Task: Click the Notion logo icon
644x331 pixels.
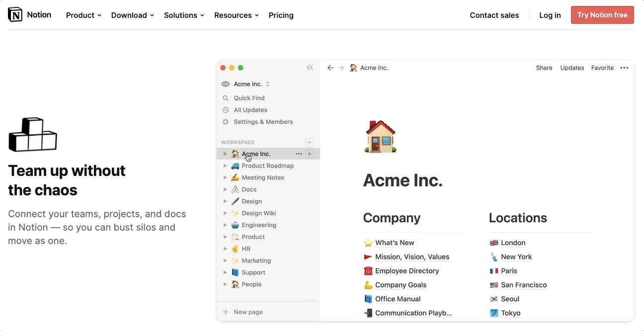Action: pos(15,15)
